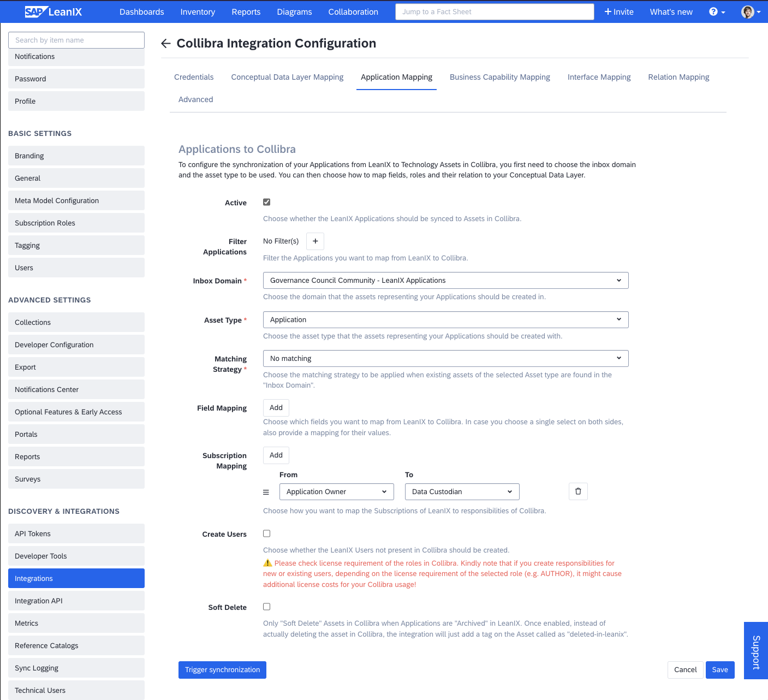Open Conceptual Data Layer Mapping tab
Screen dimensions: 768x700
click(287, 77)
